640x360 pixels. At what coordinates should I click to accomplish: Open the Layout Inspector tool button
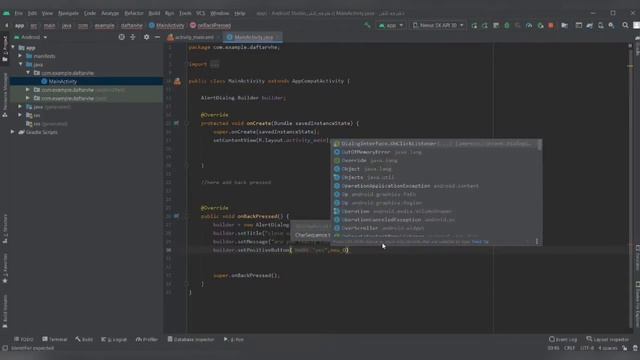[x=608, y=339]
